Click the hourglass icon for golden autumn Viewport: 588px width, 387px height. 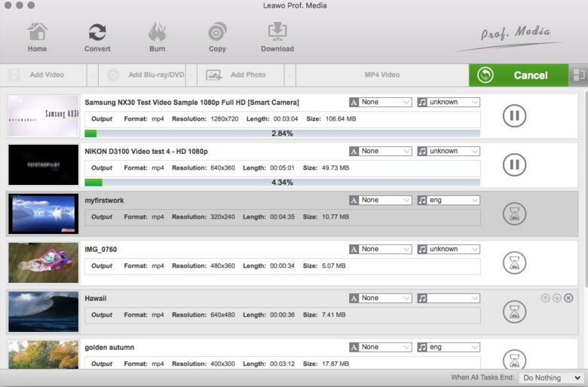point(514,359)
